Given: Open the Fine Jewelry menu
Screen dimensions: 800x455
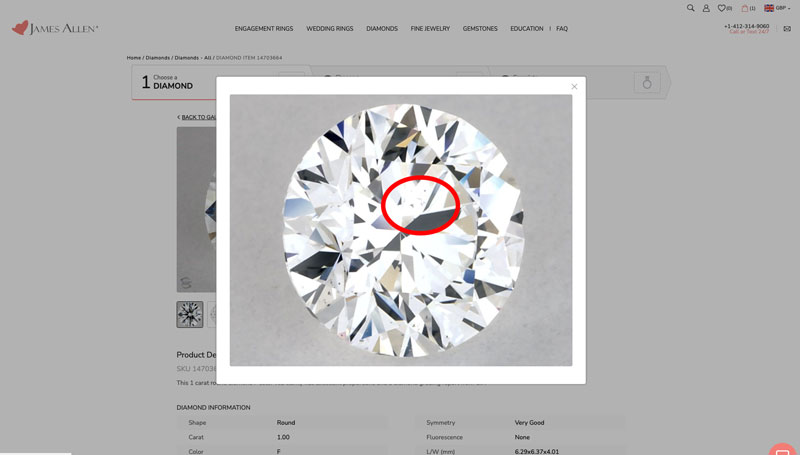Looking at the screenshot, I should (x=430, y=29).
